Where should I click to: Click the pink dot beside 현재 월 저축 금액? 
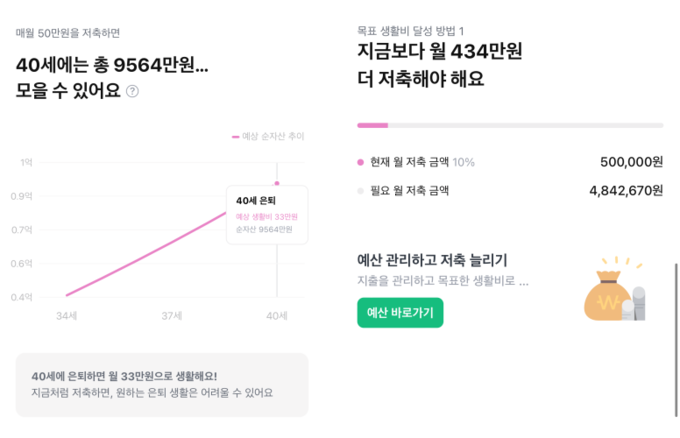tap(360, 162)
